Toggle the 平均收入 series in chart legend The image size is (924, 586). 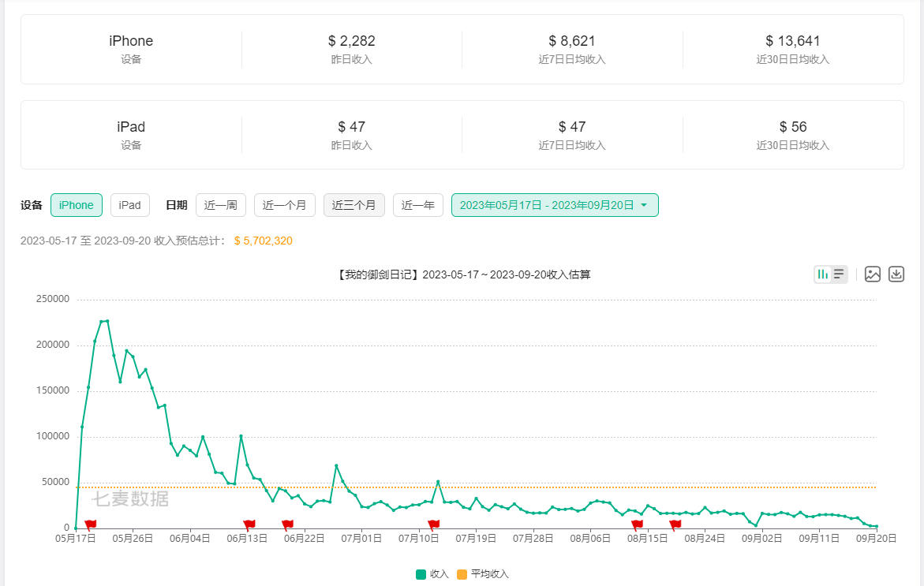483,574
